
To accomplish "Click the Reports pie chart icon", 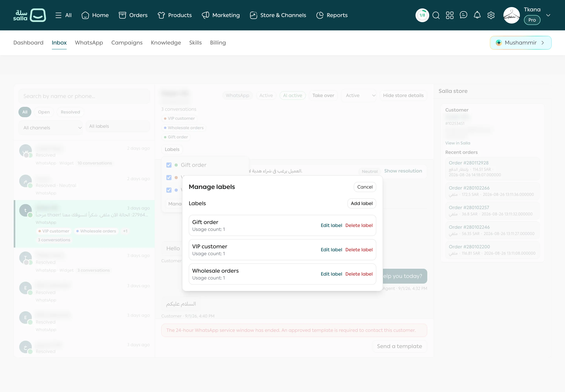I will (x=320, y=15).
